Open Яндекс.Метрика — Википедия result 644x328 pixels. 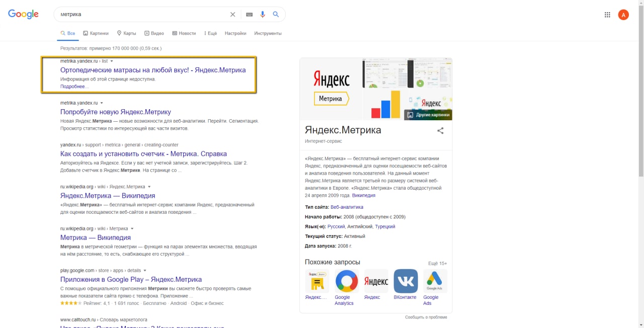108,195
